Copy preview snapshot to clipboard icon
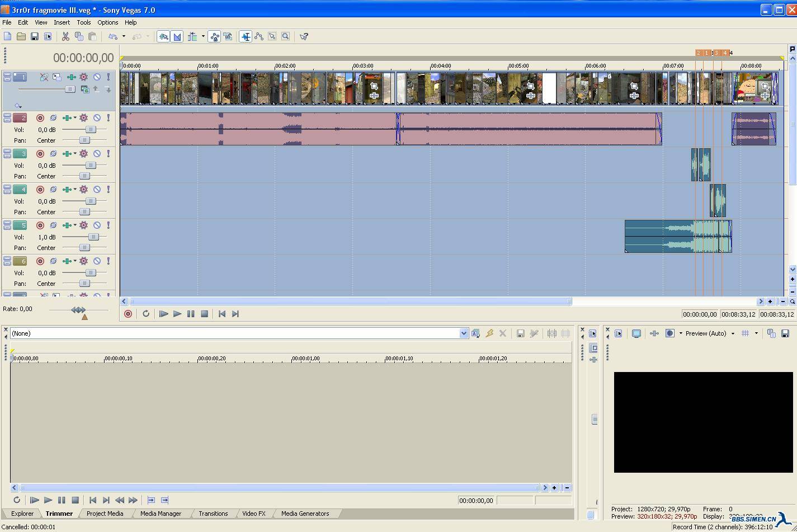The image size is (797, 532). [x=771, y=333]
